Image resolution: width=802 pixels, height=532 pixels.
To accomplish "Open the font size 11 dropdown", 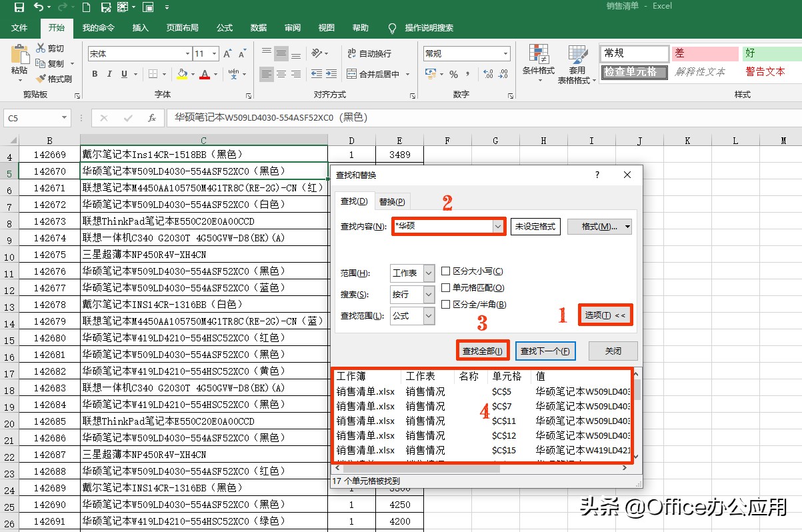I will tap(214, 53).
